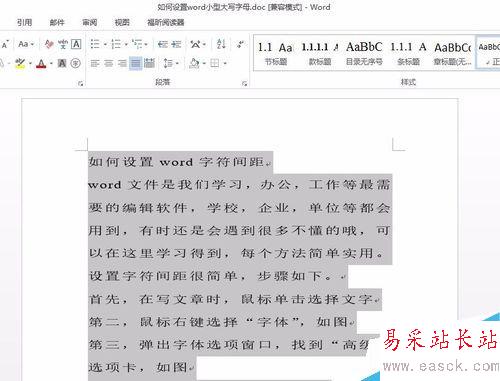Click the Clear Formatting eraser icon

pos(49,44)
